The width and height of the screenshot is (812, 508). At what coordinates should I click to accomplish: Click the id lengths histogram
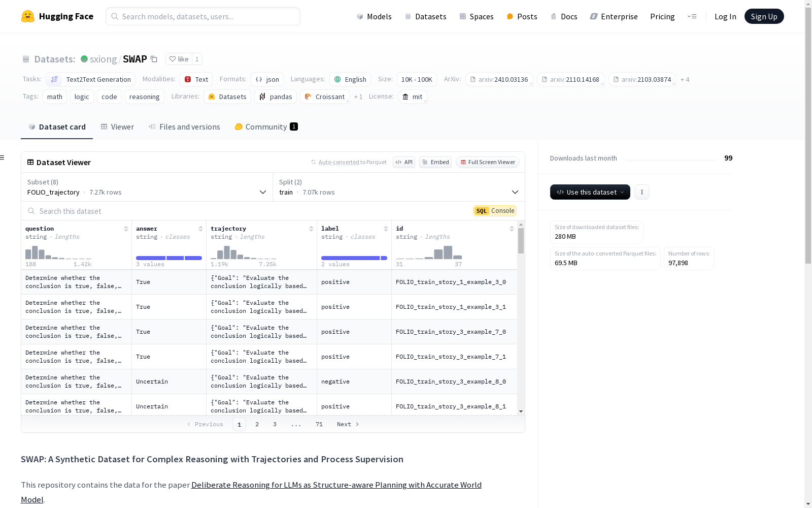(x=429, y=252)
